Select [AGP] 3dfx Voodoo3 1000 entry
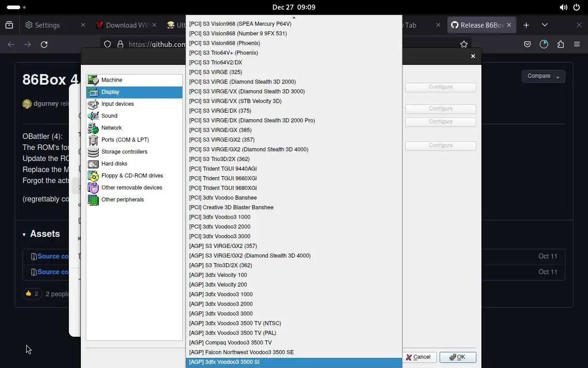Screen dimensions: 588x368 [294, 294]
